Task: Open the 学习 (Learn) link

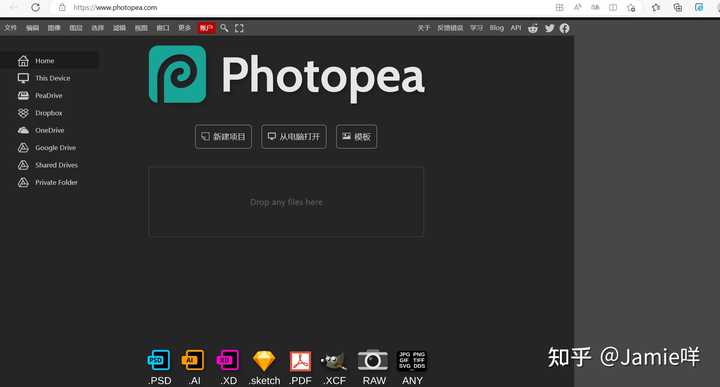Action: click(477, 28)
